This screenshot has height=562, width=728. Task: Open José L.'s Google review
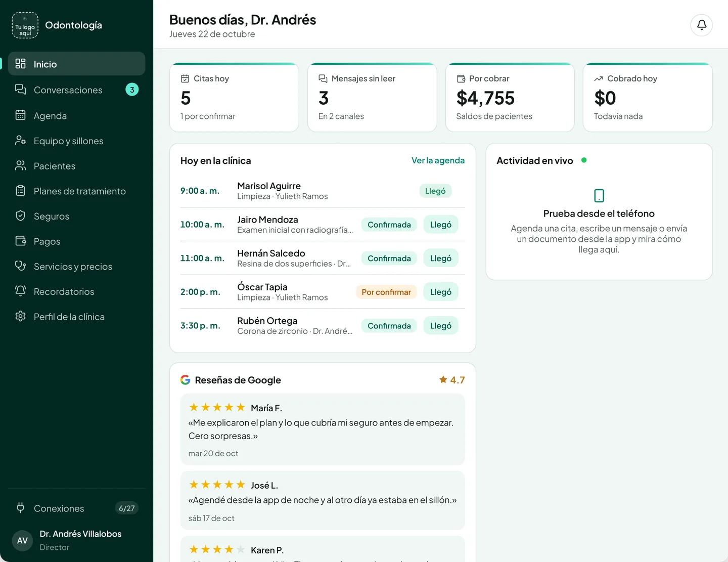[x=323, y=501]
